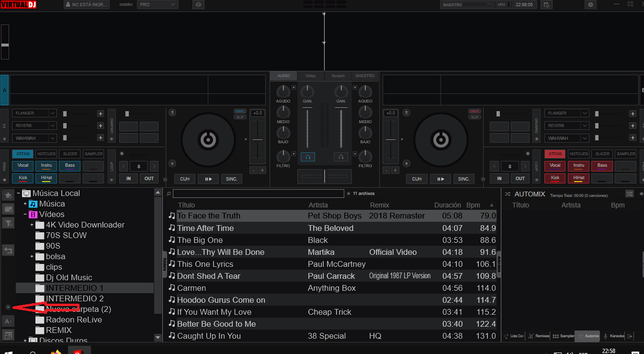Click in the track search input field
Screen dimensions: 644x354
(x=259, y=194)
